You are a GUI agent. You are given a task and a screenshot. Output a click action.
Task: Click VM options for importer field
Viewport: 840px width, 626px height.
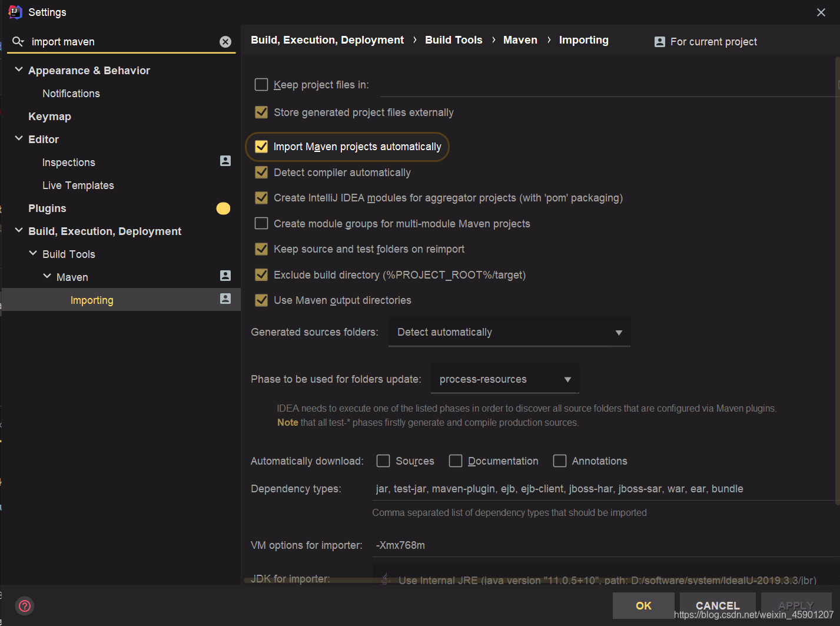(606, 545)
